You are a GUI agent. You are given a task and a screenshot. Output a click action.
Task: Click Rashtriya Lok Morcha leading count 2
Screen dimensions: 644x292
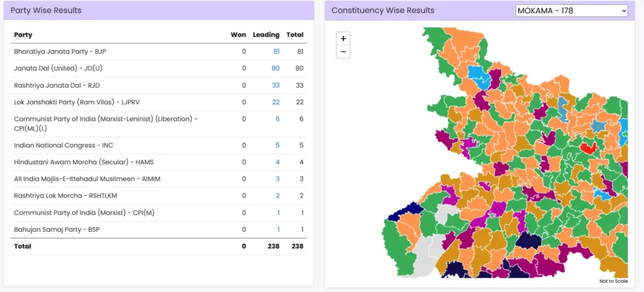[x=277, y=196]
